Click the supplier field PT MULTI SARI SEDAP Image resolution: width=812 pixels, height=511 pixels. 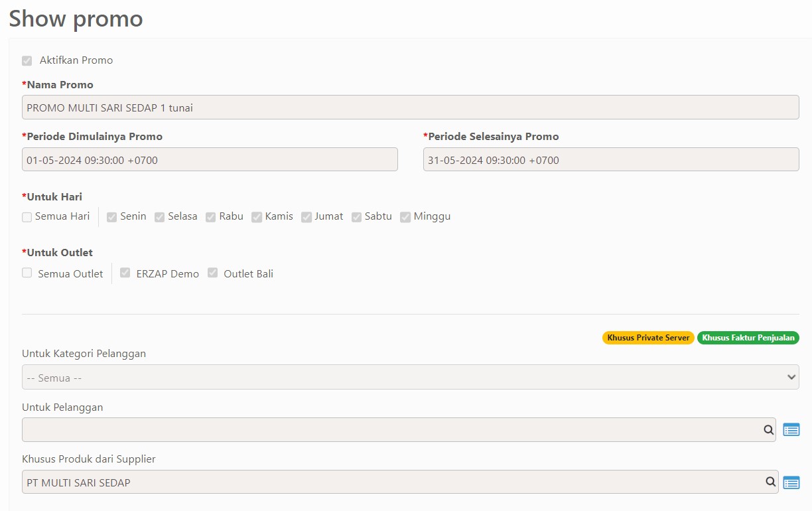pos(400,482)
